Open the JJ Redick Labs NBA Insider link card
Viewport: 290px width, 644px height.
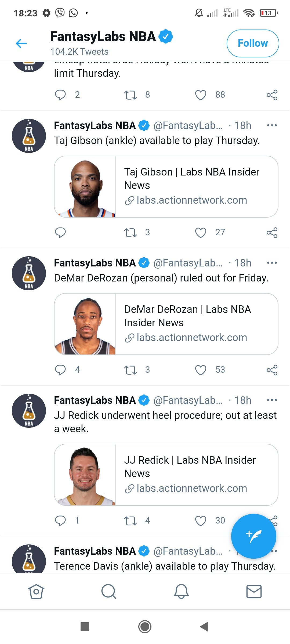coord(196,474)
